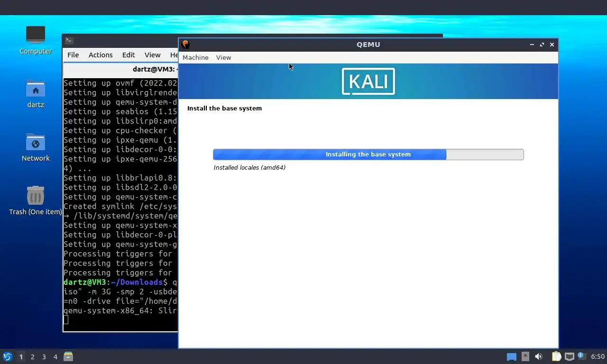Click the 'Installed locales (amd64)' status text
607x364 pixels.
pyautogui.click(x=249, y=167)
